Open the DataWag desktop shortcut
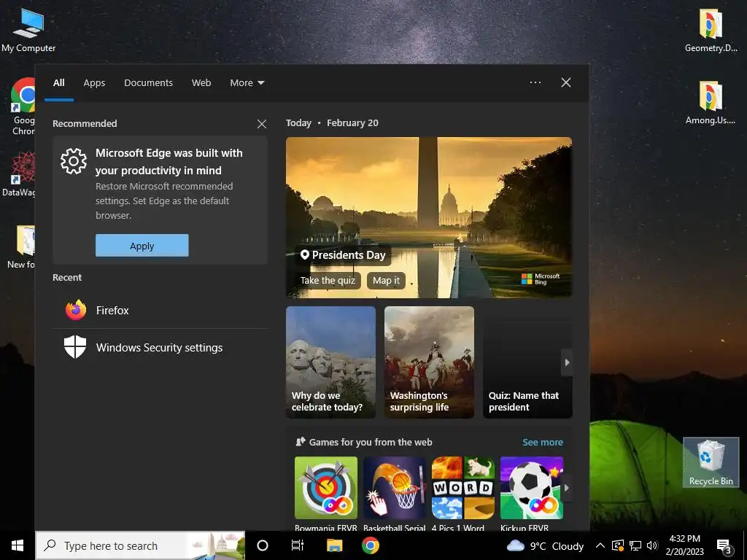This screenshot has height=560, width=747. click(19, 174)
